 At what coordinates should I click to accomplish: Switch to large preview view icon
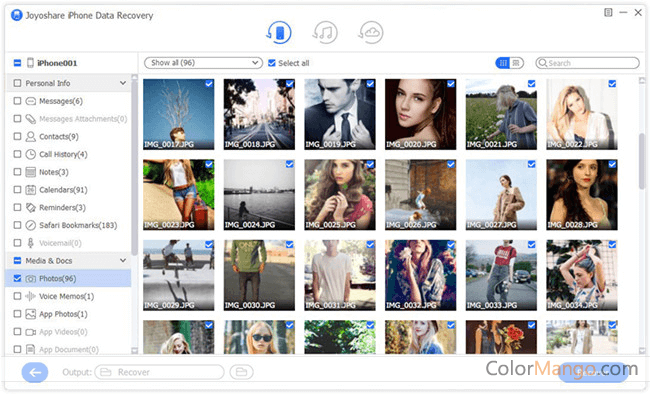coord(517,63)
